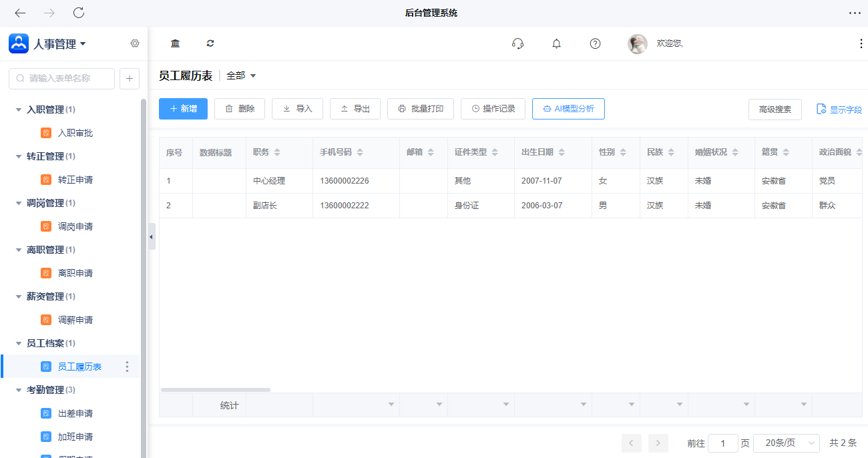The image size is (868, 458).
Task: Sort table by 出生日期 column
Action: point(563,152)
